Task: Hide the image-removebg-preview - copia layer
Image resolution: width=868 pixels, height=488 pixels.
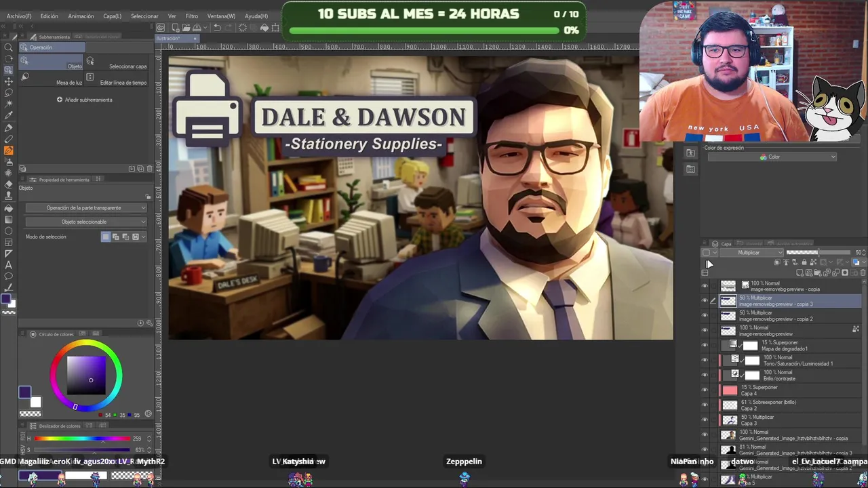Action: point(705,286)
